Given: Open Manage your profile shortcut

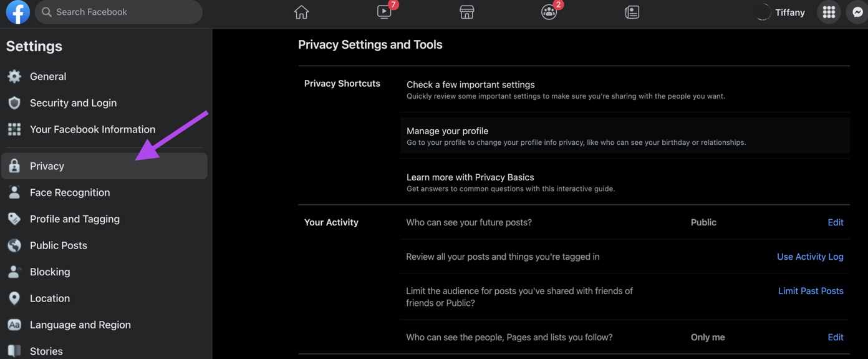Looking at the screenshot, I should 625,135.
